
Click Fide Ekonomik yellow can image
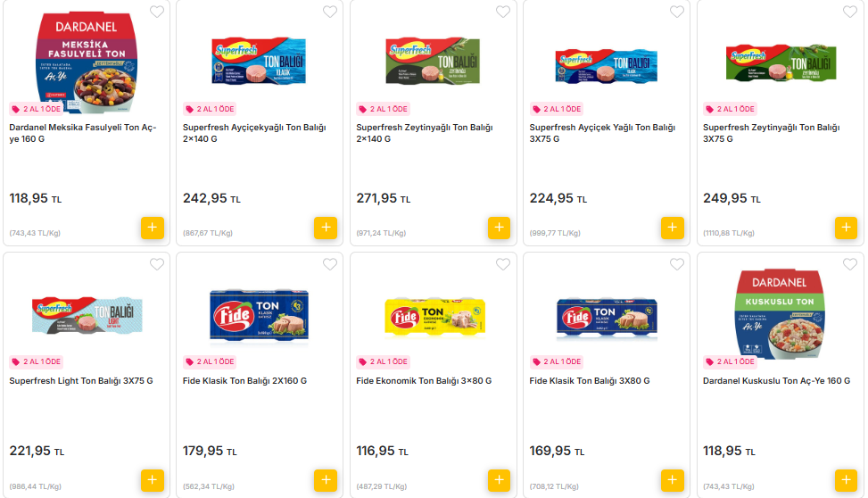coord(434,316)
